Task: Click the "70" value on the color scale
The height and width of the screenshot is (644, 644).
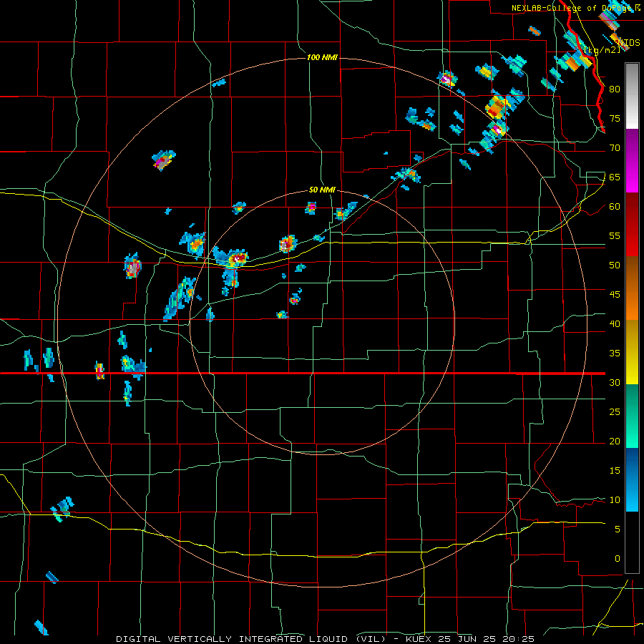Action: tap(615, 148)
